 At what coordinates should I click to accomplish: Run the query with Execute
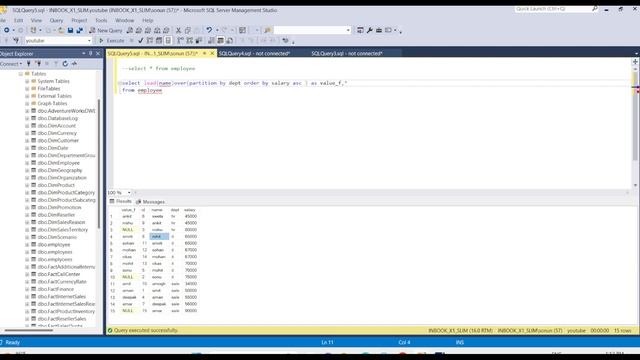(111, 40)
